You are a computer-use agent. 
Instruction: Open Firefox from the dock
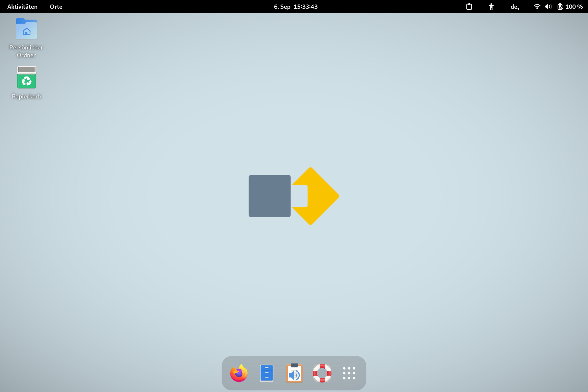[x=239, y=373]
